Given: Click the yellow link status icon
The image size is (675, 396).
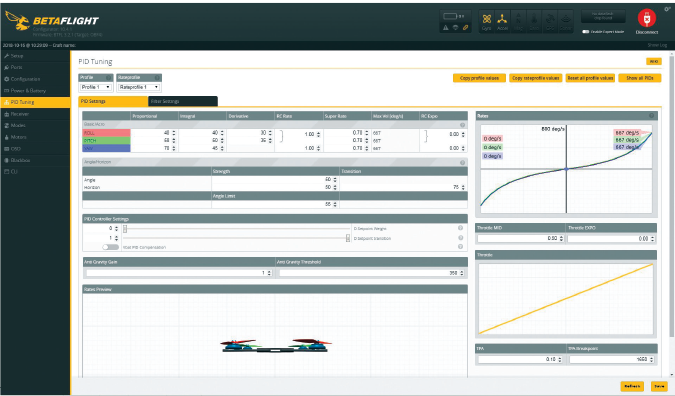Looking at the screenshot, I should [465, 28].
